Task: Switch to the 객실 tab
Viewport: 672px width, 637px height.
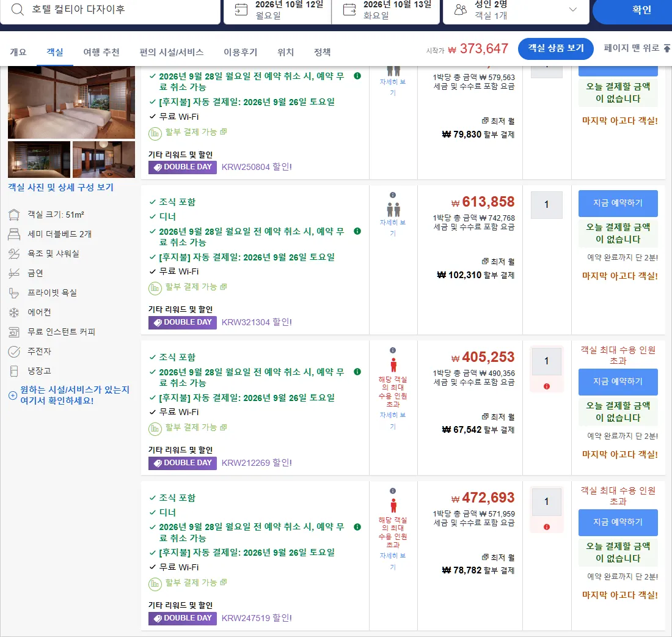Action: coord(55,52)
